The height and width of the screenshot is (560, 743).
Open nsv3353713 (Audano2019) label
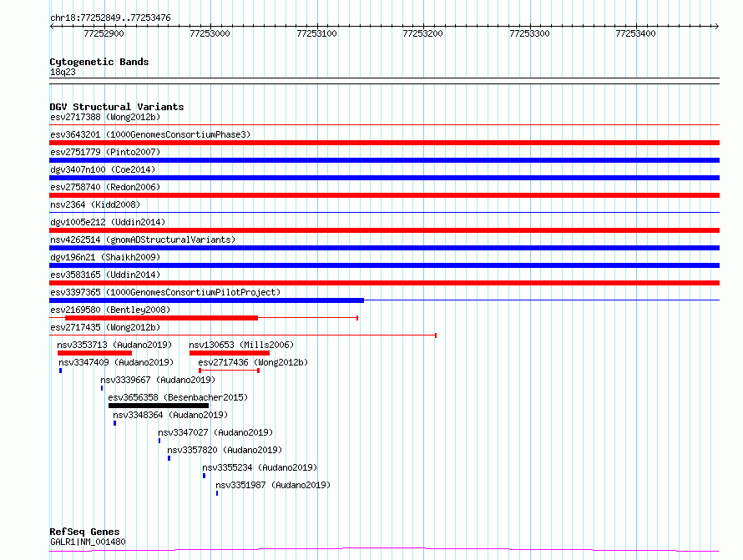pyautogui.click(x=114, y=345)
